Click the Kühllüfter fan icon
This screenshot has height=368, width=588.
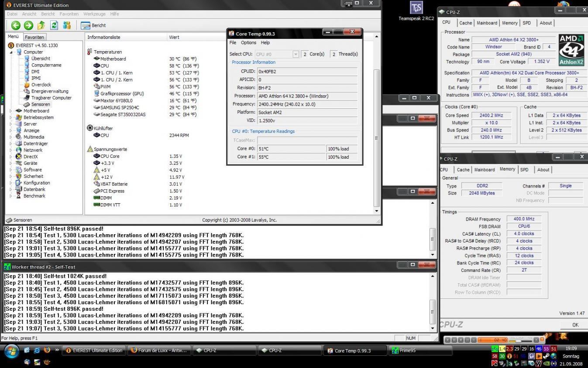(x=90, y=128)
